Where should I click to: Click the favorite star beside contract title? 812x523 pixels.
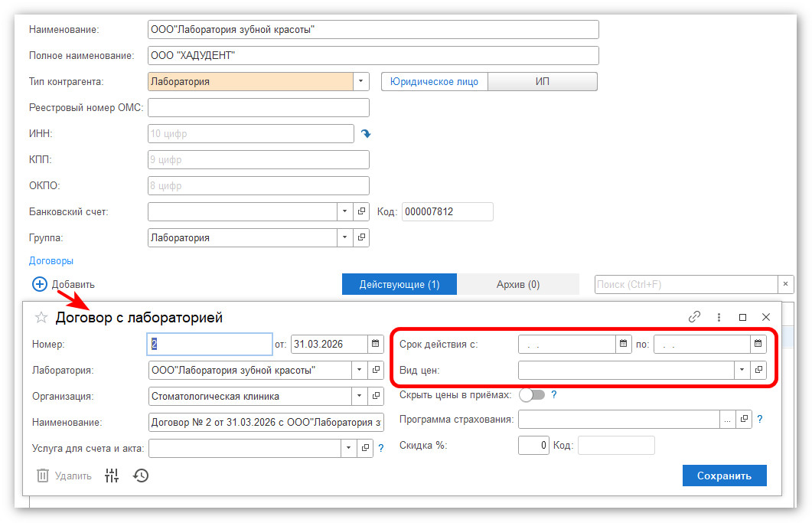point(41,317)
